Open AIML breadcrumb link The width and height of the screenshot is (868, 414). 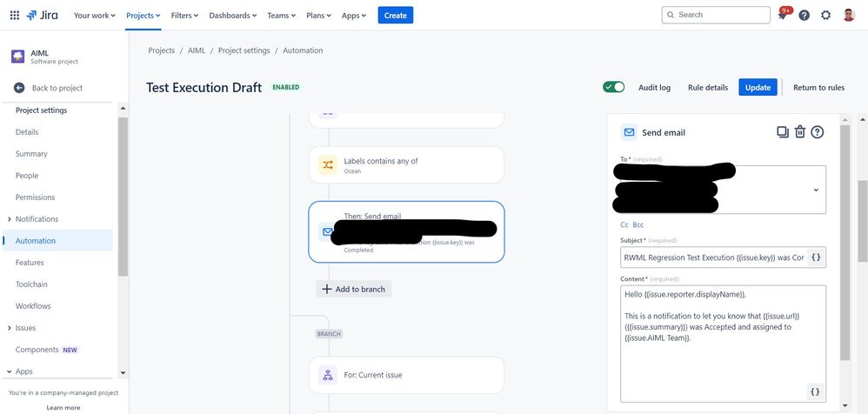tap(197, 50)
